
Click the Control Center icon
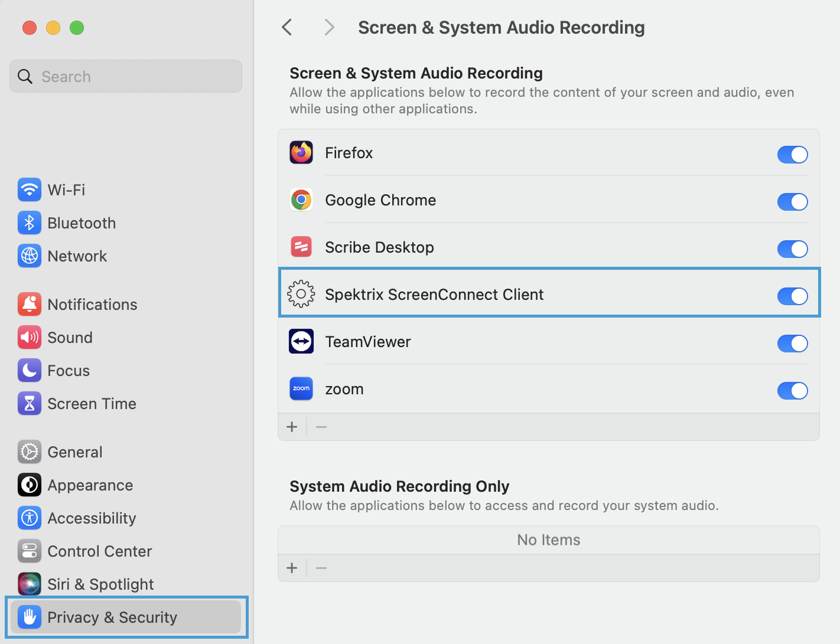(30, 551)
